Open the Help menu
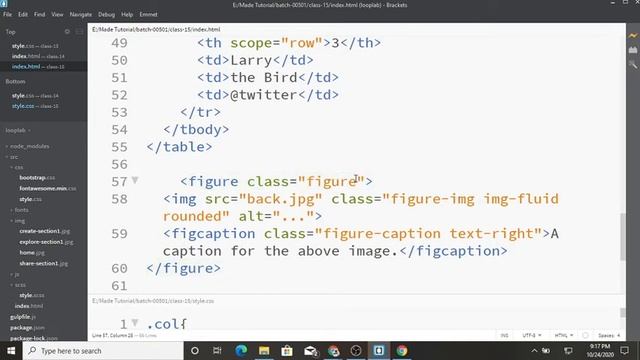 coord(127,14)
